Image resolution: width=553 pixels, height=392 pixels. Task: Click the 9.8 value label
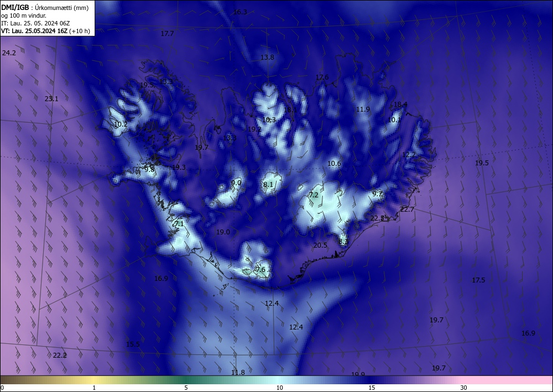click(149, 170)
